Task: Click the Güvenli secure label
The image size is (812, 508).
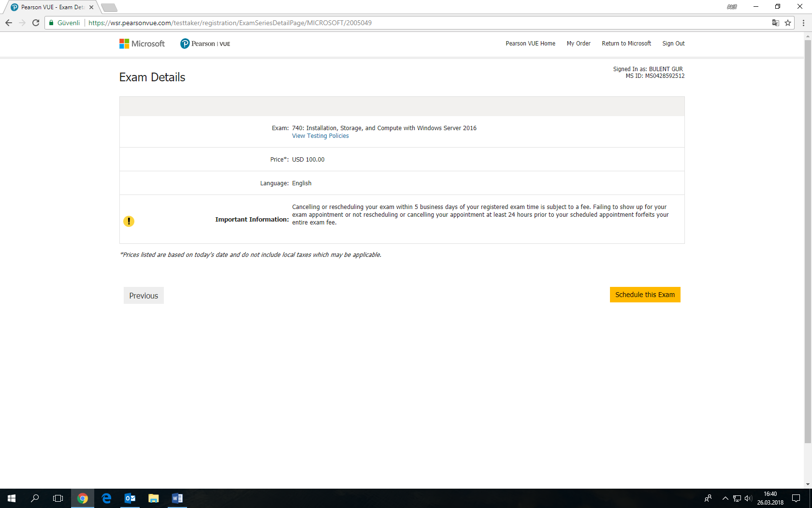Action: 69,23
